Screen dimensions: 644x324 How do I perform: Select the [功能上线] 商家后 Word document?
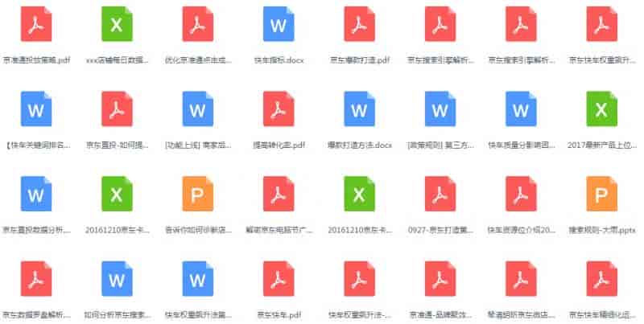tap(198, 109)
